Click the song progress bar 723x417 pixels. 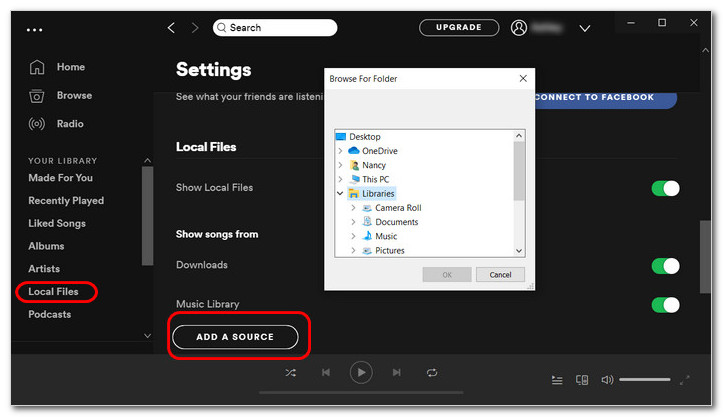pos(361,393)
